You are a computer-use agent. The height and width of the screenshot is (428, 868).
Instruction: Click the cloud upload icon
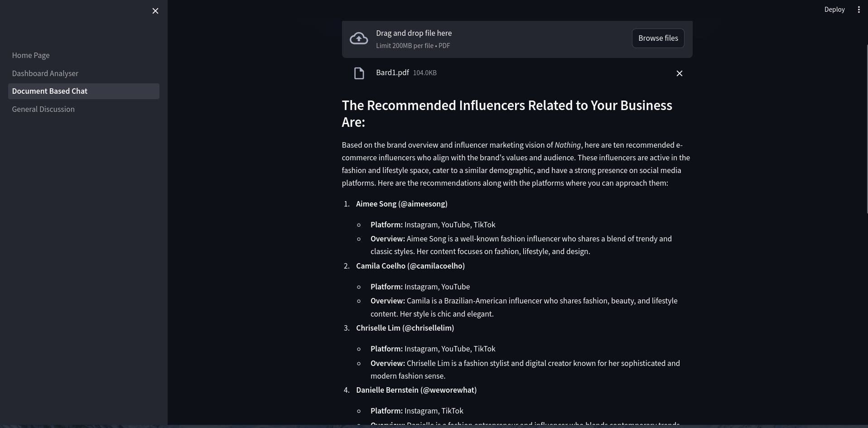tap(359, 38)
